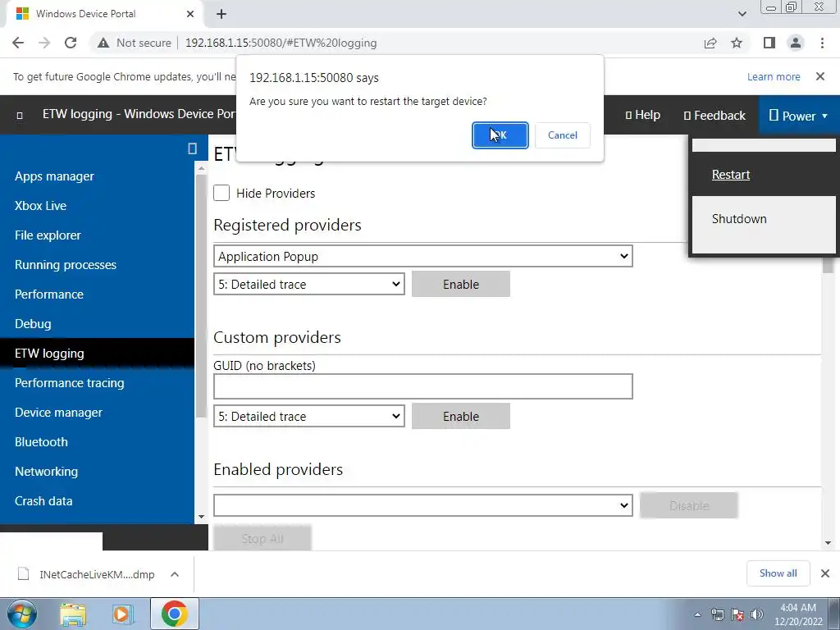Screen dimensions: 840x630
Task: Open the Not secure site info
Action: (135, 43)
